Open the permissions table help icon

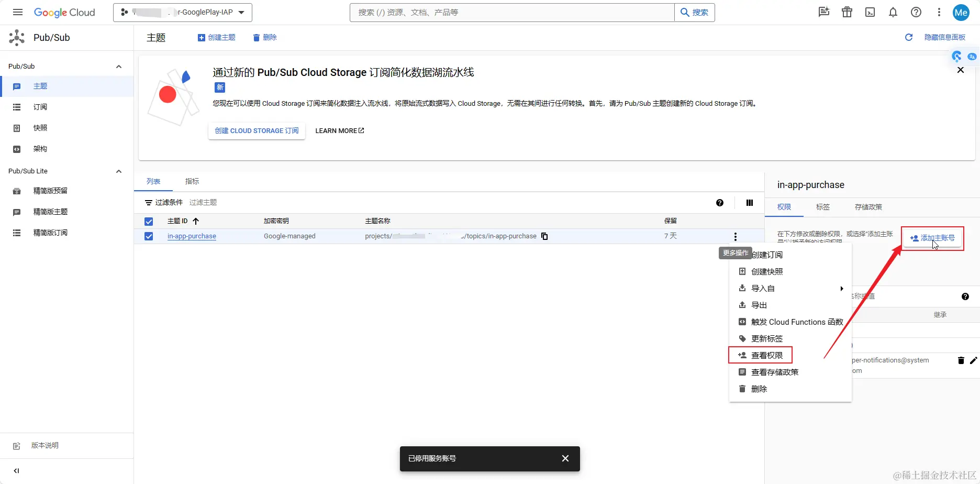pos(965,296)
